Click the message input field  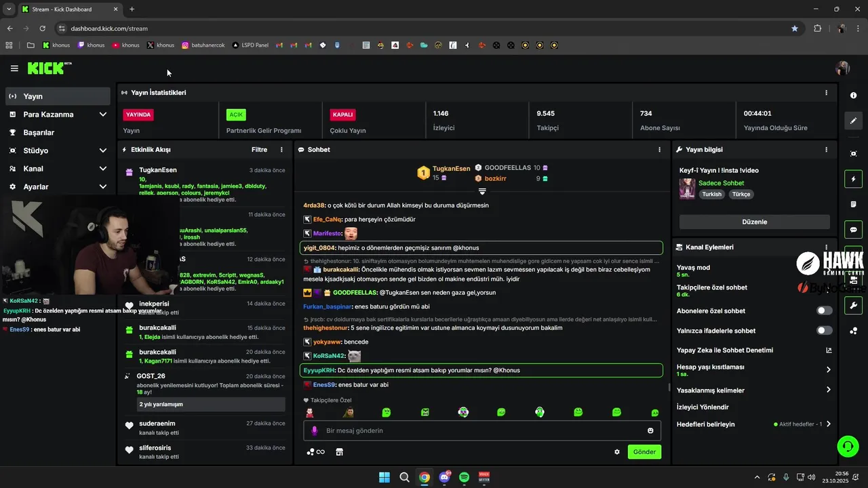[481, 430]
